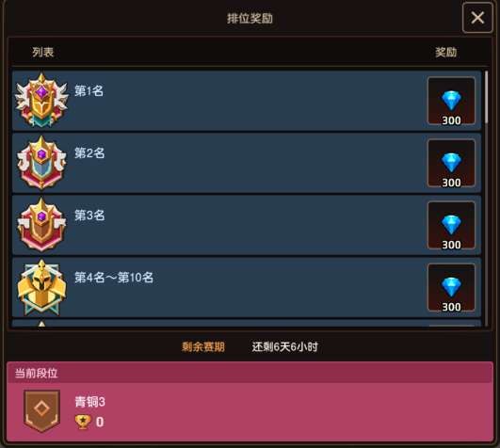Image resolution: width=500 pixels, height=448 pixels.
Task: Click the 列表 column header
Action: pyautogui.click(x=43, y=52)
